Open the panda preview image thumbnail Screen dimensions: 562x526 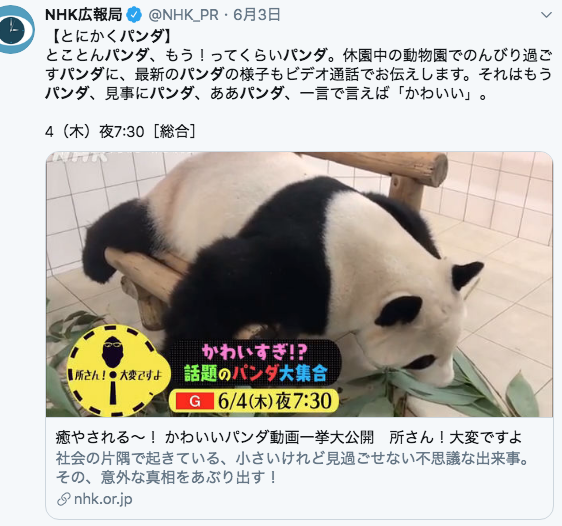(300, 284)
